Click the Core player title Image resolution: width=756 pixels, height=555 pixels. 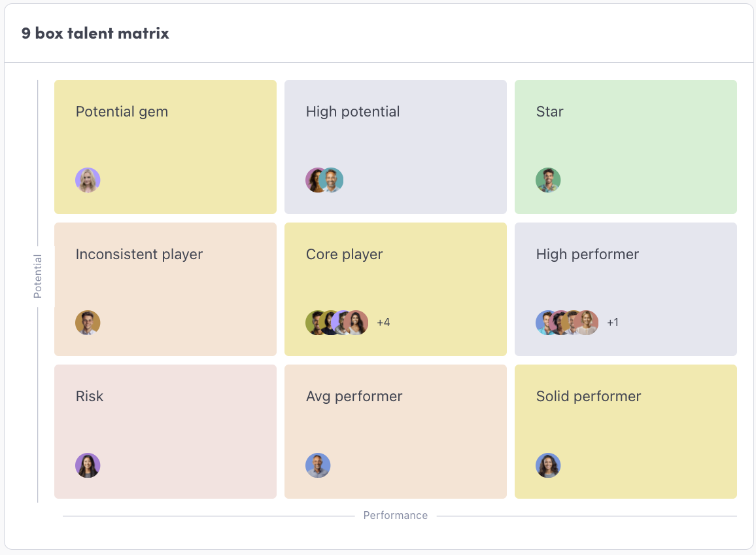(344, 254)
